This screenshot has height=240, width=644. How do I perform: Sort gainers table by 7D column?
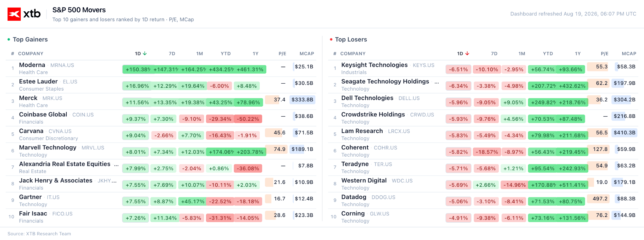pos(172,53)
